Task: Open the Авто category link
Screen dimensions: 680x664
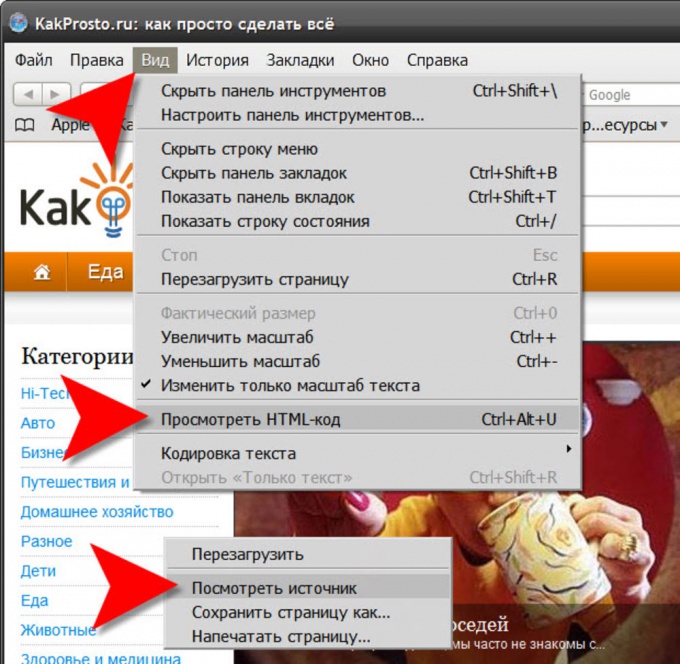Action: click(38, 423)
